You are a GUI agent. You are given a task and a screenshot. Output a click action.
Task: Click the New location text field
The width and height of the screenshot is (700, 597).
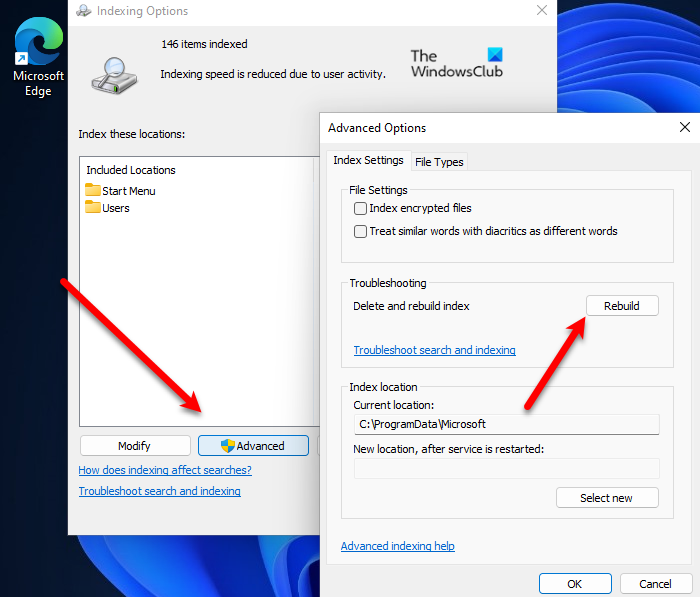pos(507,468)
